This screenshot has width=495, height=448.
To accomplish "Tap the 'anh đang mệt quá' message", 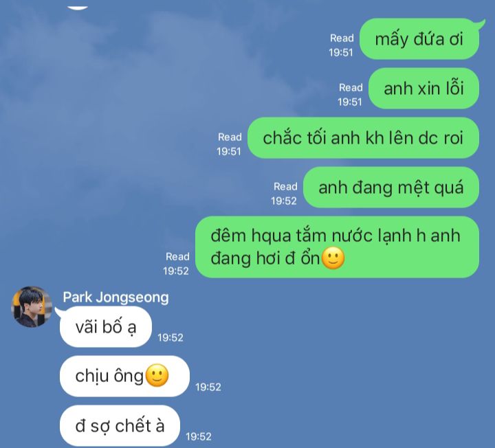I will coord(390,188).
